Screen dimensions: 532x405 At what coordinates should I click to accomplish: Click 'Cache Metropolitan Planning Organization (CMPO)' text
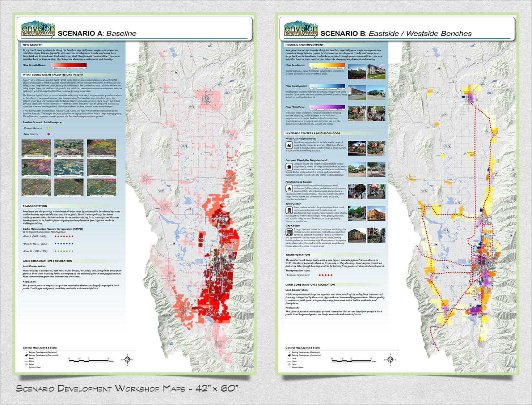coord(53,229)
